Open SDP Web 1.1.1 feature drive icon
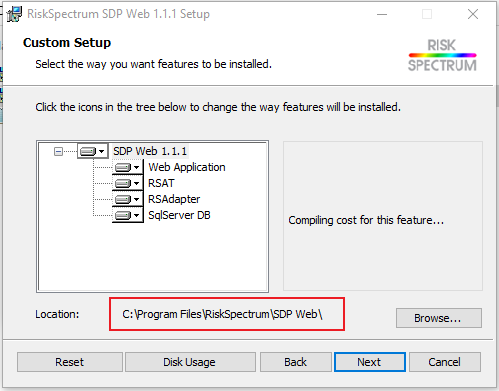This screenshot has height=391, width=499. (x=88, y=152)
